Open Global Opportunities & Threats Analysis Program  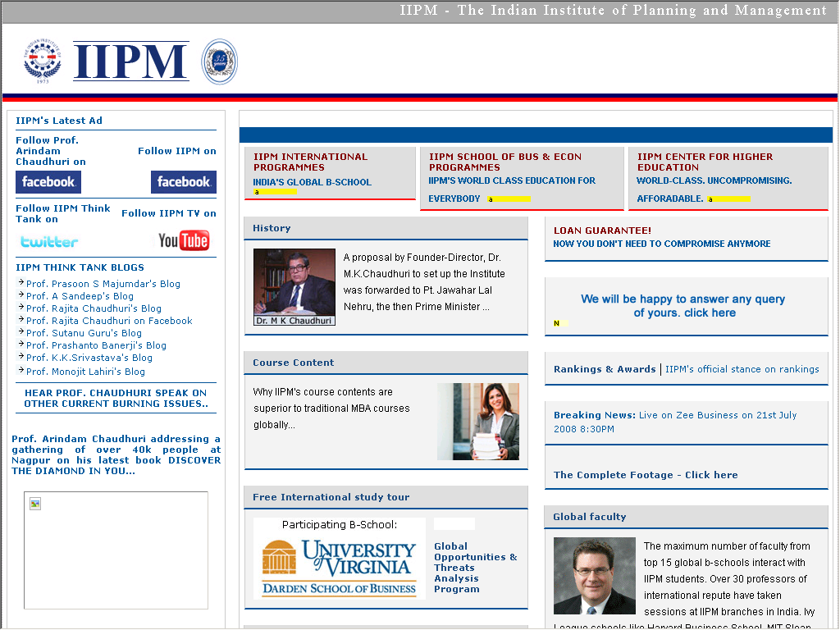pos(476,568)
